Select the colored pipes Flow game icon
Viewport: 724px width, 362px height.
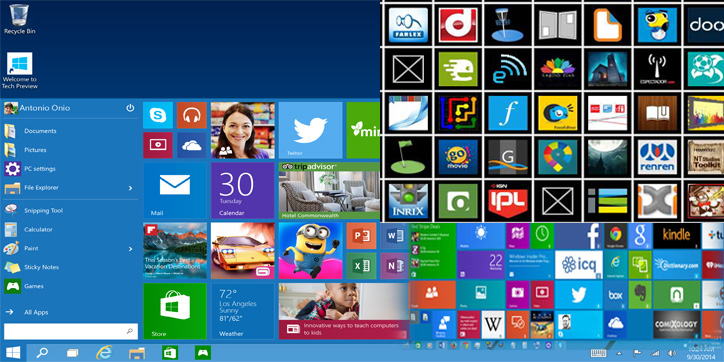(x=458, y=113)
